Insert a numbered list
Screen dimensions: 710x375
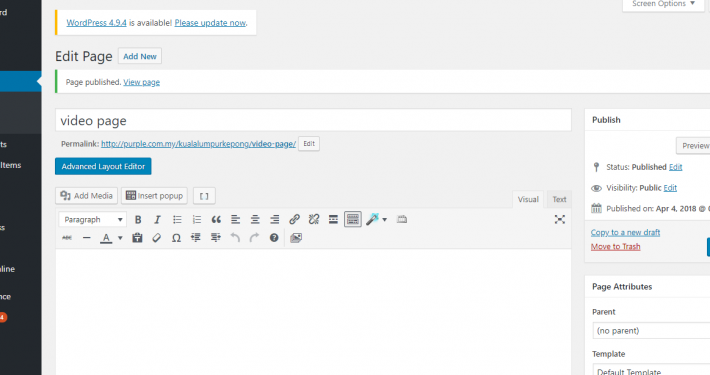point(197,220)
